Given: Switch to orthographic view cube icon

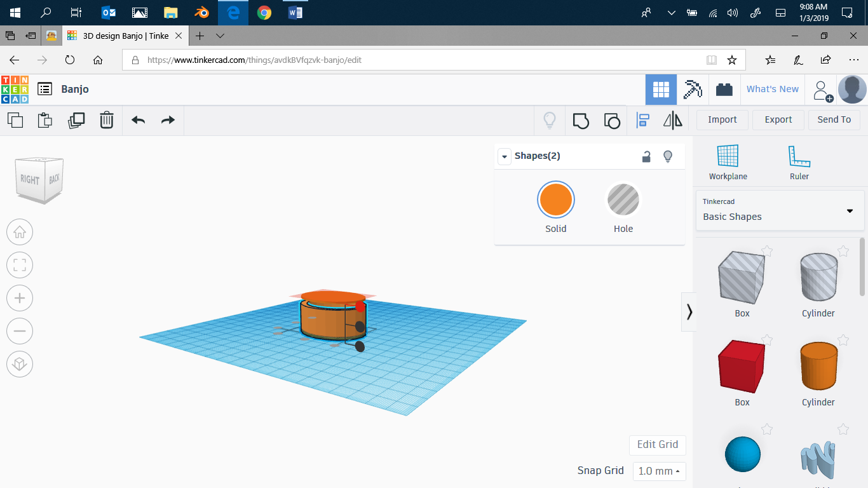Looking at the screenshot, I should coord(20,364).
